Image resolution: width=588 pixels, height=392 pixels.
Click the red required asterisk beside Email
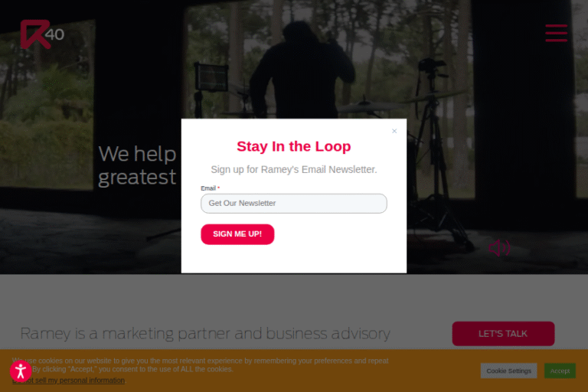(219, 188)
